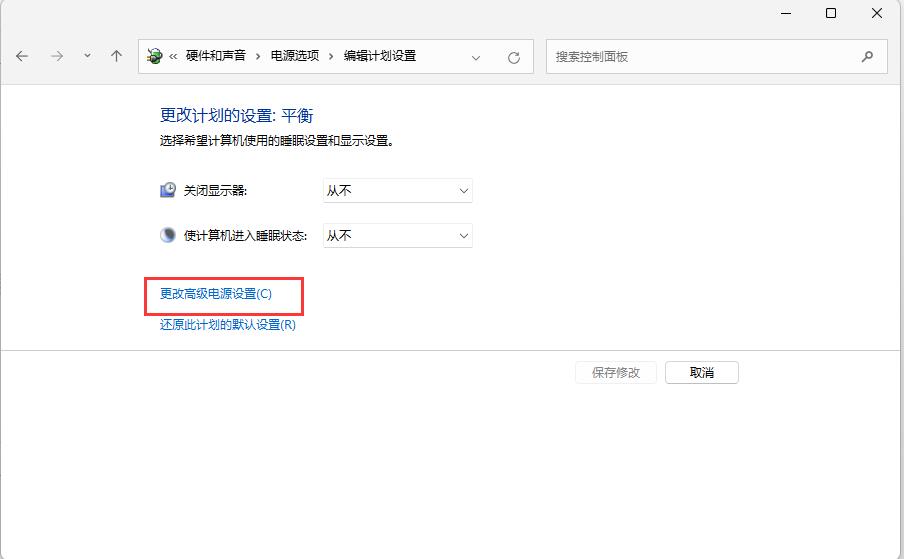Go up one level with up arrow

pos(116,57)
